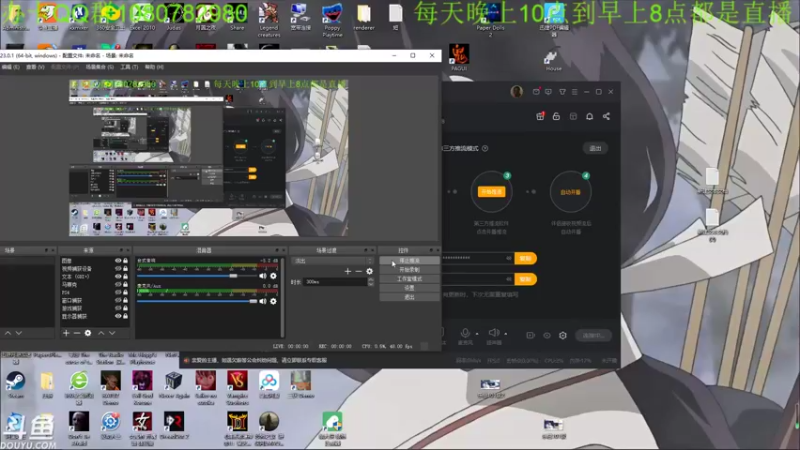Click the unlock icon in Douyu toolbar
Viewport: 800px width, 450px height.
point(556,116)
